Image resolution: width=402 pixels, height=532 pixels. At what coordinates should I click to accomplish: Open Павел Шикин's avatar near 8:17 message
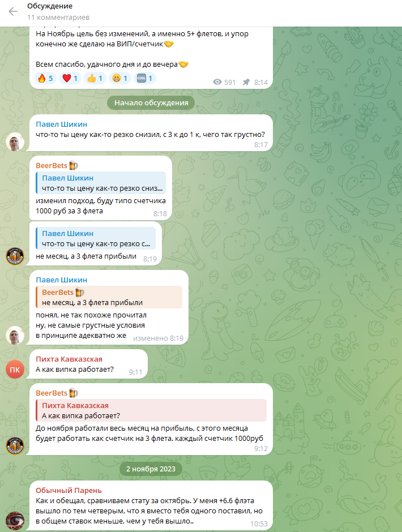coord(15,142)
